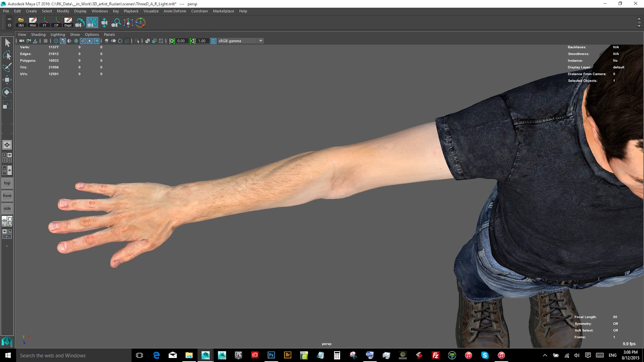Toggle textured display mode
Screen dimensions: 644x362
pyautogui.click(x=83, y=41)
